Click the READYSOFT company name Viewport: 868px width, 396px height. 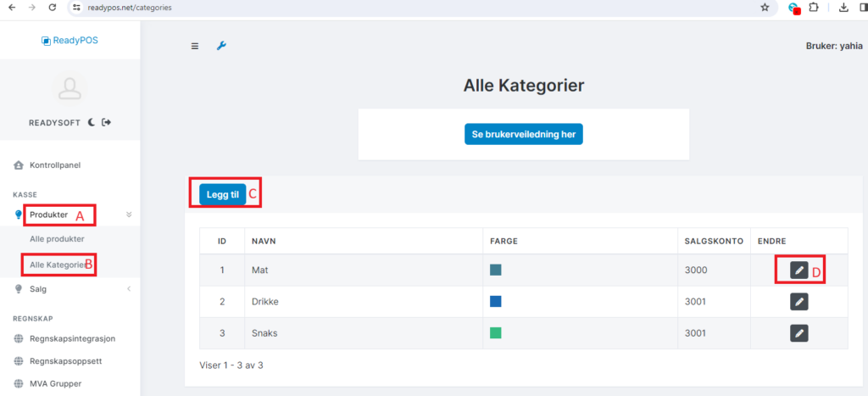pyautogui.click(x=55, y=122)
